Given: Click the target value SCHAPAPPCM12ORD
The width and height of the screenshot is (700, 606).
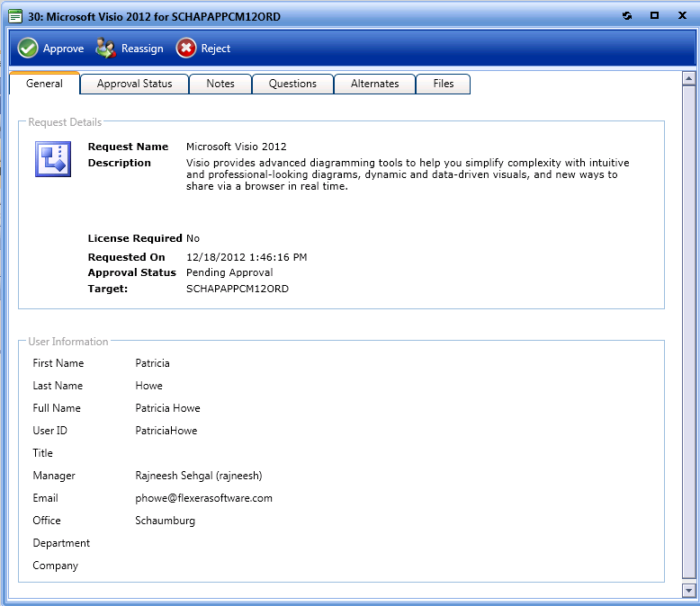Looking at the screenshot, I should (237, 289).
